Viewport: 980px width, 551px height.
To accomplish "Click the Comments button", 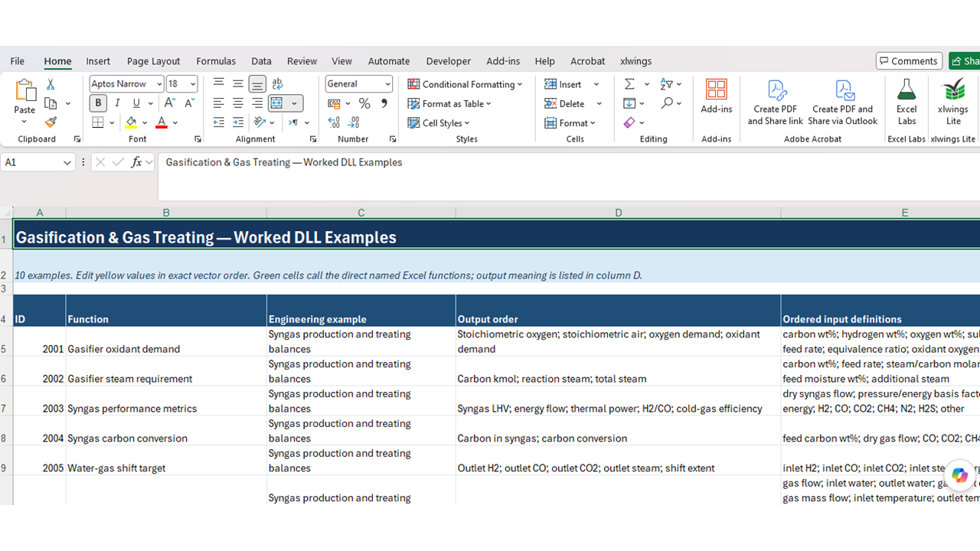I will click(909, 61).
